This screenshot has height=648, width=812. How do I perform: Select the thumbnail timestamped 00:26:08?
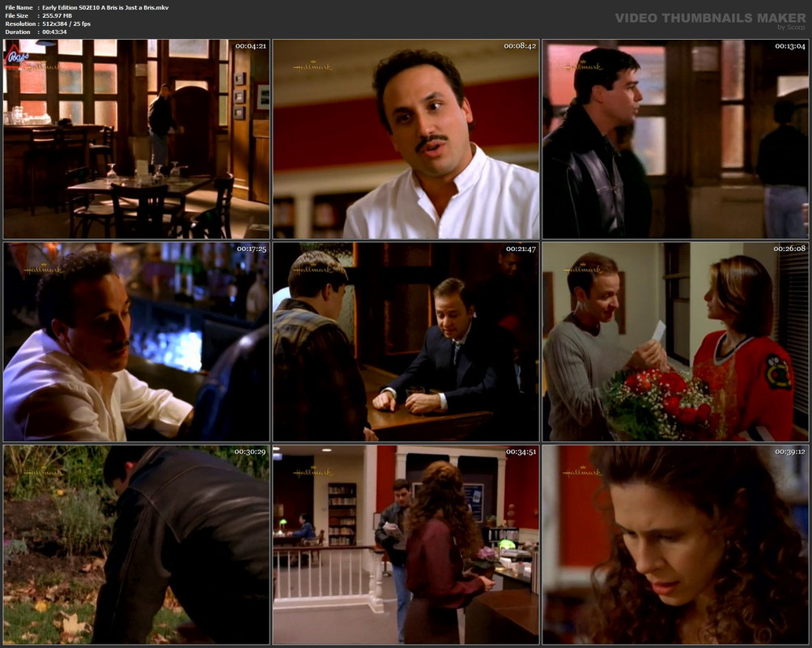pyautogui.click(x=675, y=342)
